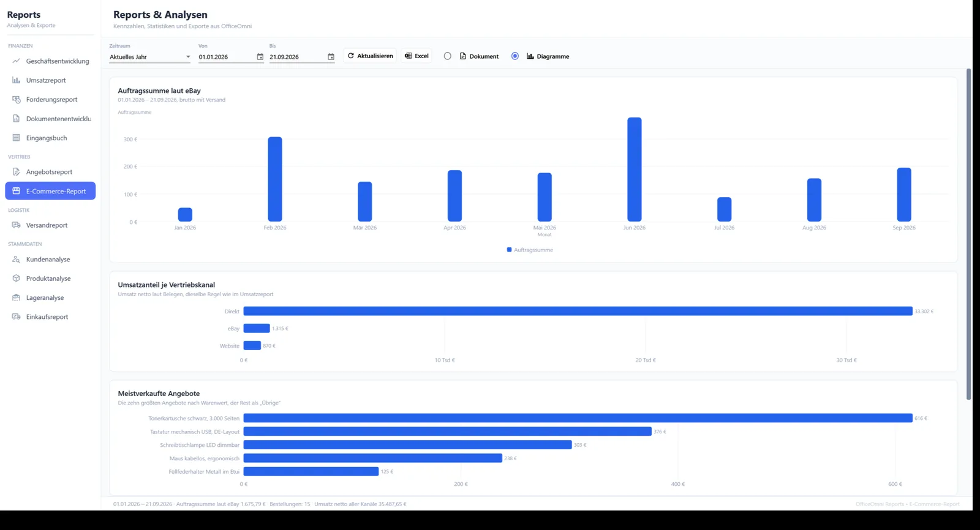Select the Diagramme view radio button
The height and width of the screenshot is (530, 980).
515,56
